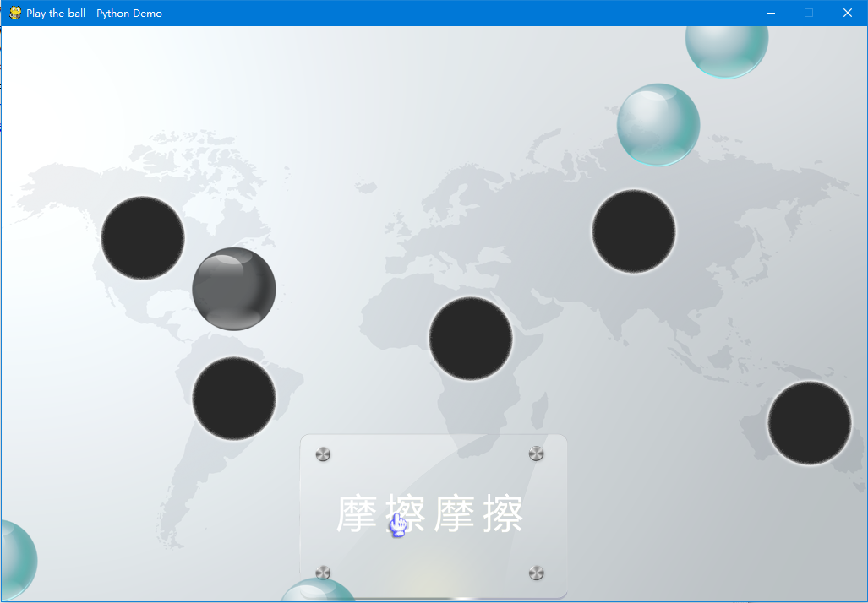This screenshot has width=868, height=603.
Task: Click the black hole over Asia
Action: (x=634, y=231)
